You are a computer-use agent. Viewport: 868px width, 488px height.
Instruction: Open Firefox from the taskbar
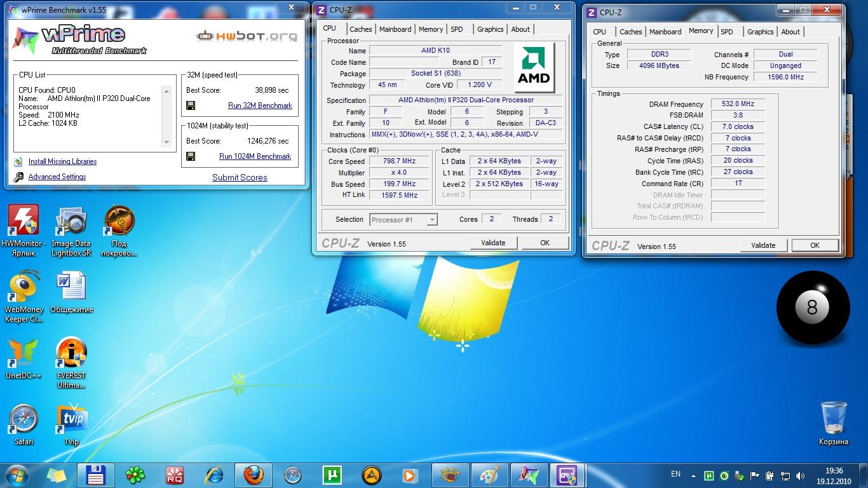pyautogui.click(x=253, y=475)
